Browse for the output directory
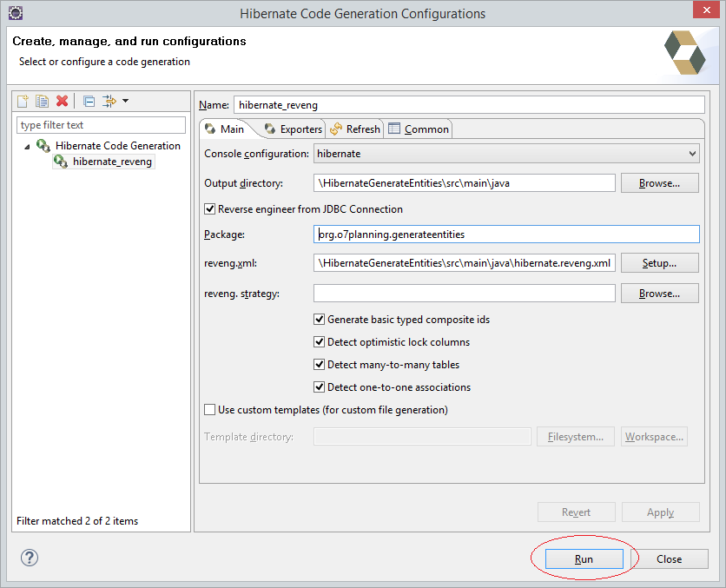 click(x=659, y=183)
